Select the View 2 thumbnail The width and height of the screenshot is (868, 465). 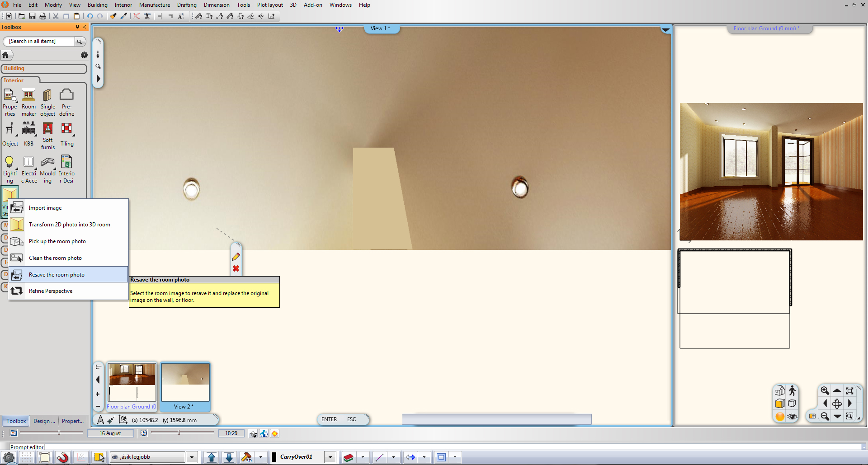point(185,382)
